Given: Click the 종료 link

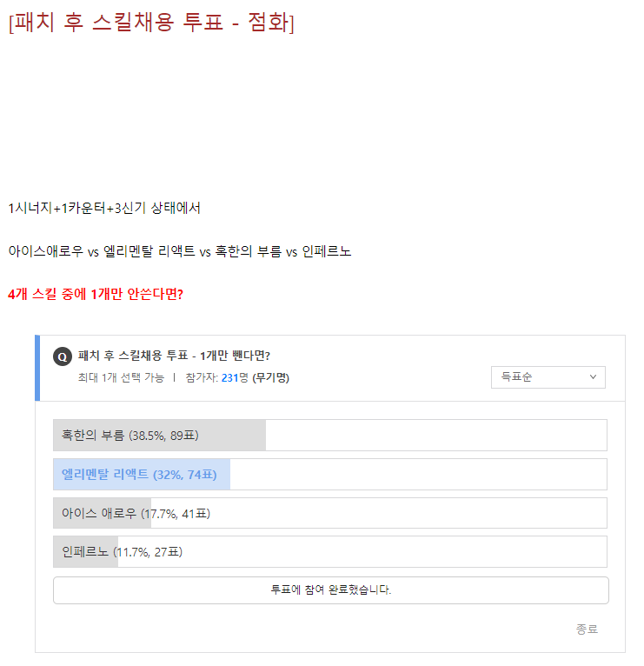Looking at the screenshot, I should 587,629.
